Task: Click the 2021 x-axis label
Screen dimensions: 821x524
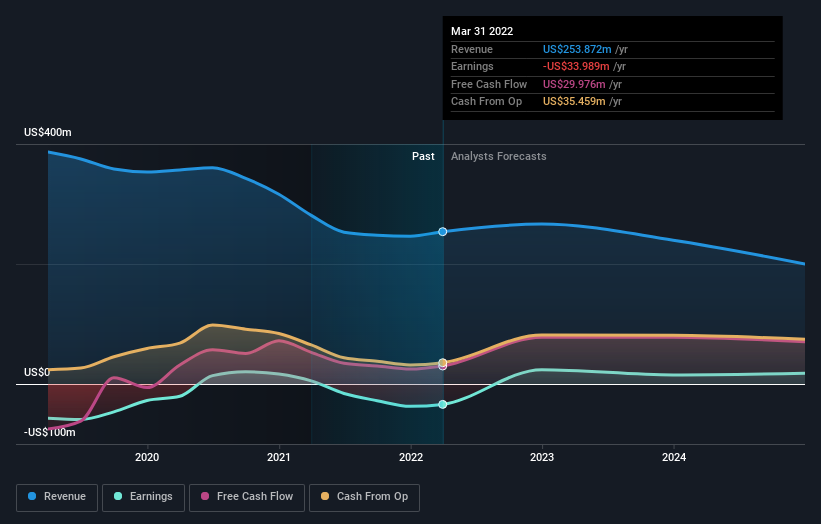Action: coord(279,457)
